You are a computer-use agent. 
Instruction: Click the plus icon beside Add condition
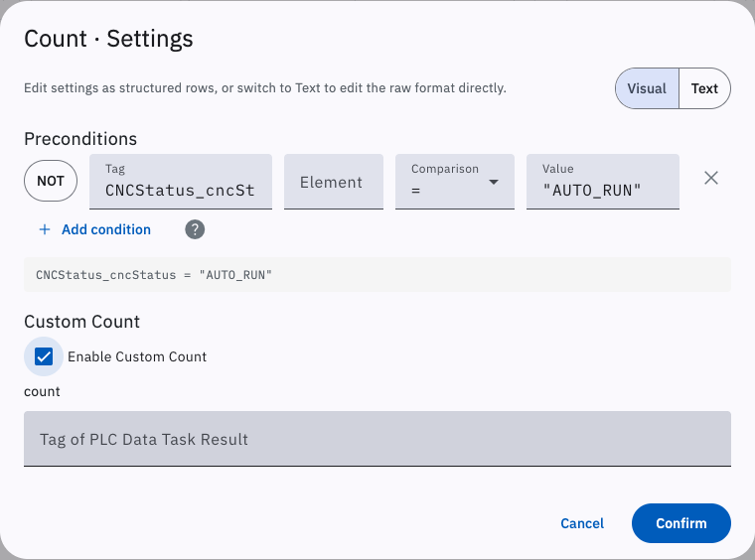click(45, 229)
